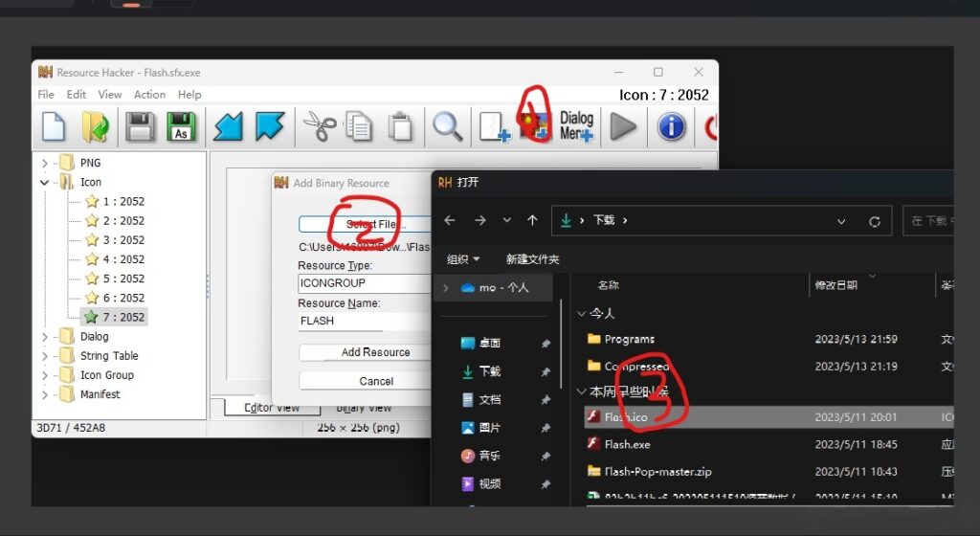Expand the Dialog tree node

44,337
